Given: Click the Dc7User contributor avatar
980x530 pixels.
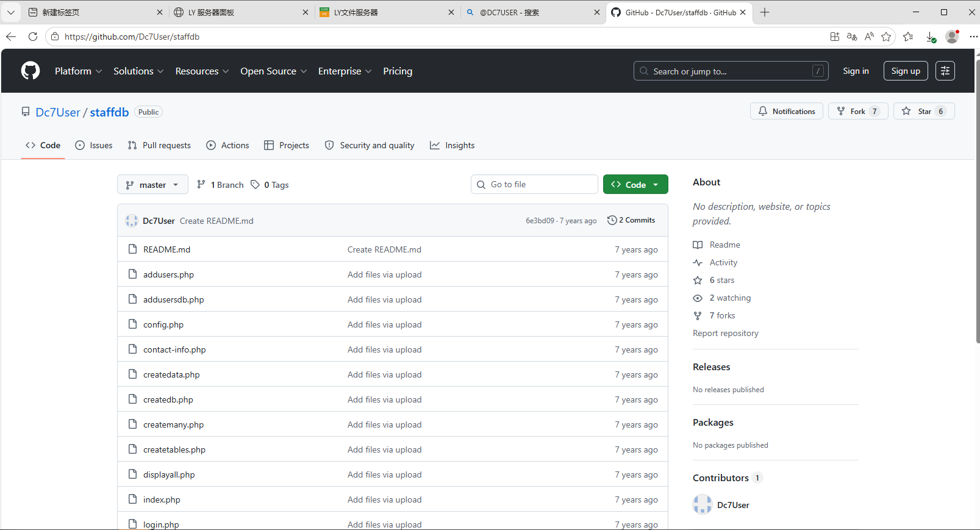Looking at the screenshot, I should point(703,504).
